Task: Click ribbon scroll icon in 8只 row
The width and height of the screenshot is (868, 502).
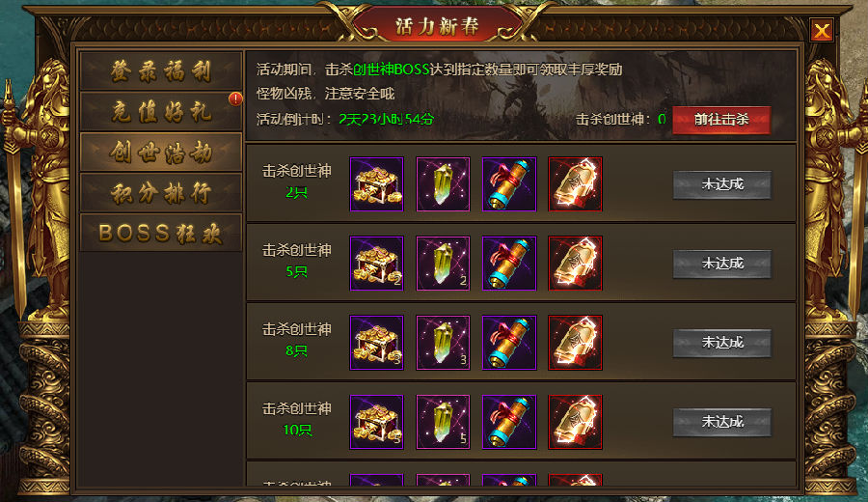Action: [509, 343]
